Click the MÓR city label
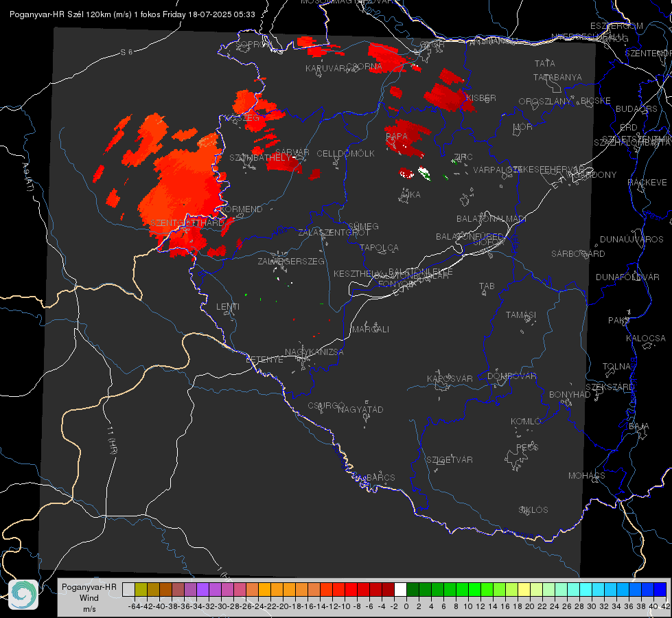 click(x=523, y=126)
